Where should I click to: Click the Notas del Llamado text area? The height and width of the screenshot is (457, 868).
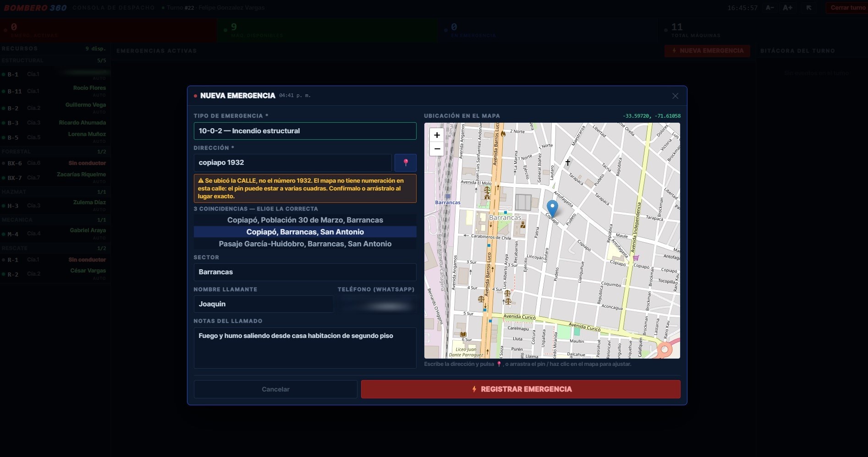tap(305, 348)
